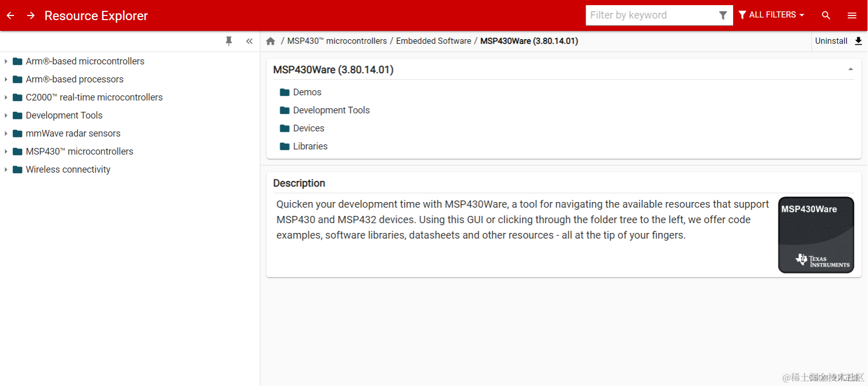Expand Arm-based microcontrollers tree node
This screenshot has height=386, width=868.
click(6, 61)
